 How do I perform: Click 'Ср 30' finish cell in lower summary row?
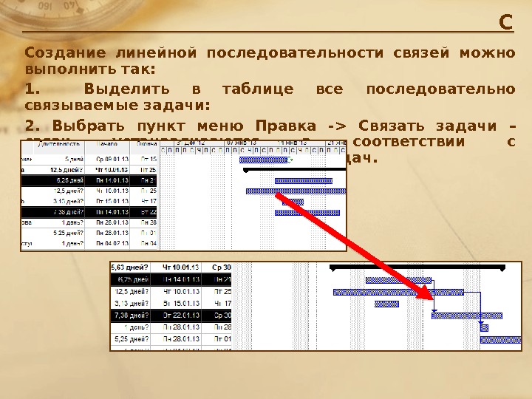coord(221,267)
